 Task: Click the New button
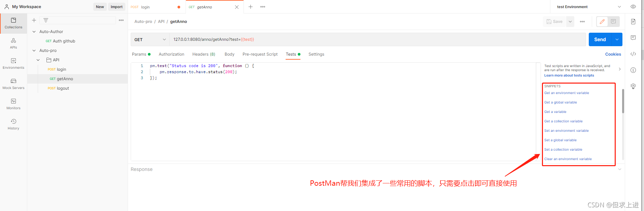100,7
